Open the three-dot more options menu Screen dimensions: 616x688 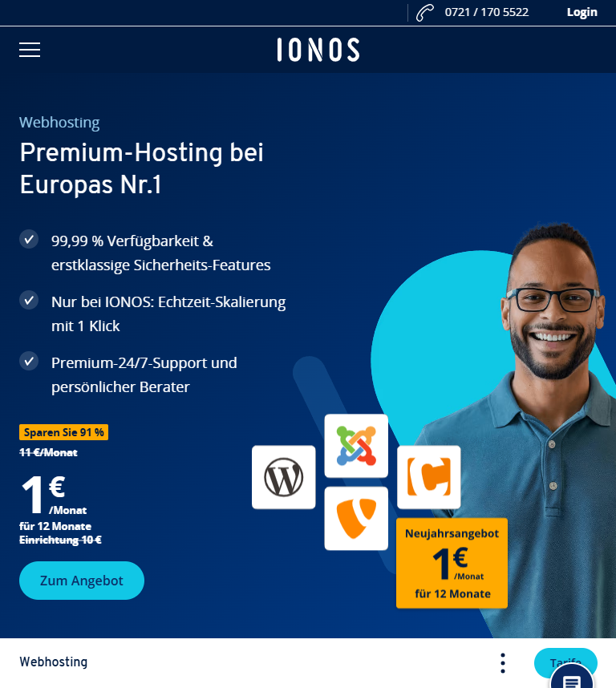(503, 663)
